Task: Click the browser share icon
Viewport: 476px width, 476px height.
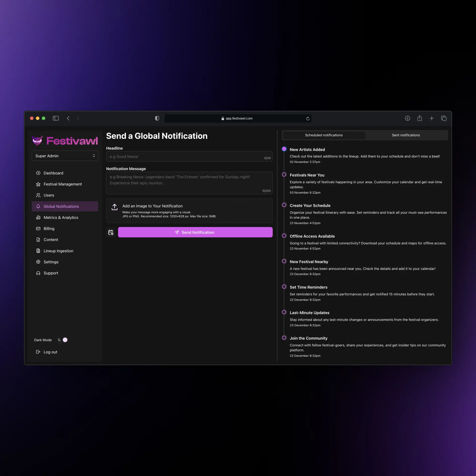Action: 419,118
